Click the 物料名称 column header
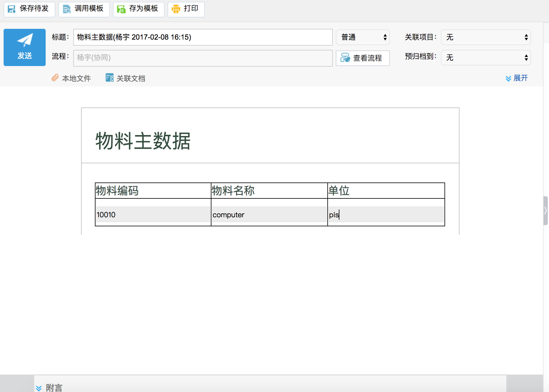The image size is (549, 392). [233, 191]
